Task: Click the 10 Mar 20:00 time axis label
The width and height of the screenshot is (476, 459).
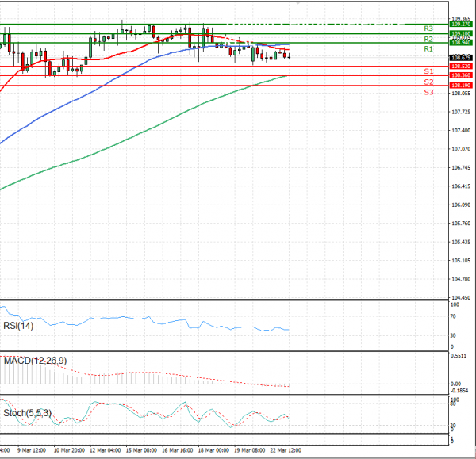Action: pyautogui.click(x=69, y=450)
